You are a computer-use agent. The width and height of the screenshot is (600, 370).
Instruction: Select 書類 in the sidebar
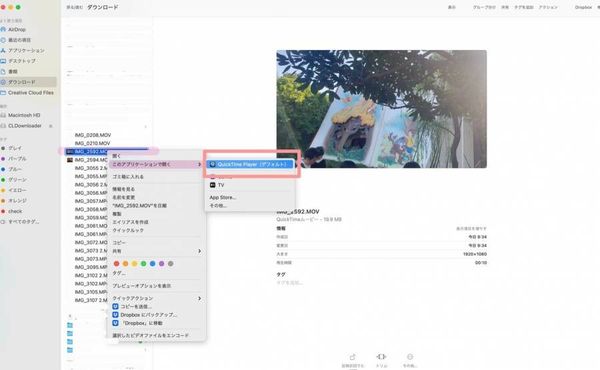point(13,72)
